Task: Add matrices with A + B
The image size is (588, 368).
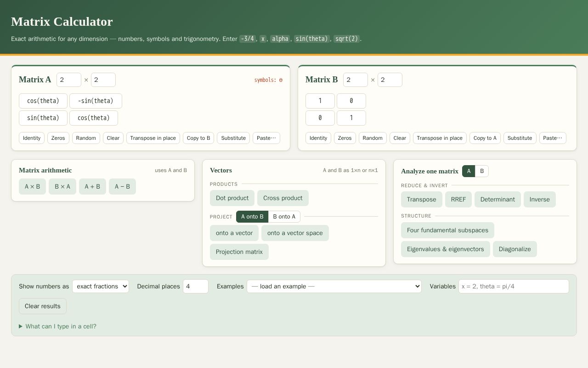Action: point(92,186)
